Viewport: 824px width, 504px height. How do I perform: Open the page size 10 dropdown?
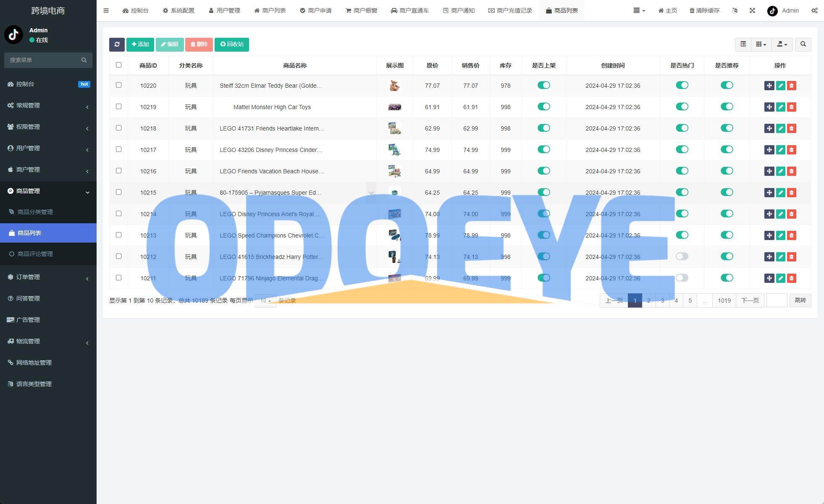pyautogui.click(x=265, y=300)
